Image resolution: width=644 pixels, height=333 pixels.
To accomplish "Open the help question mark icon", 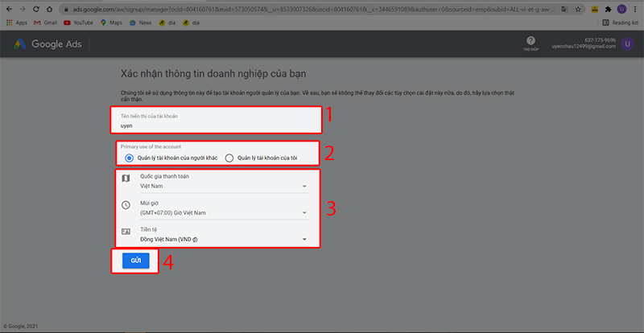I will click(530, 41).
